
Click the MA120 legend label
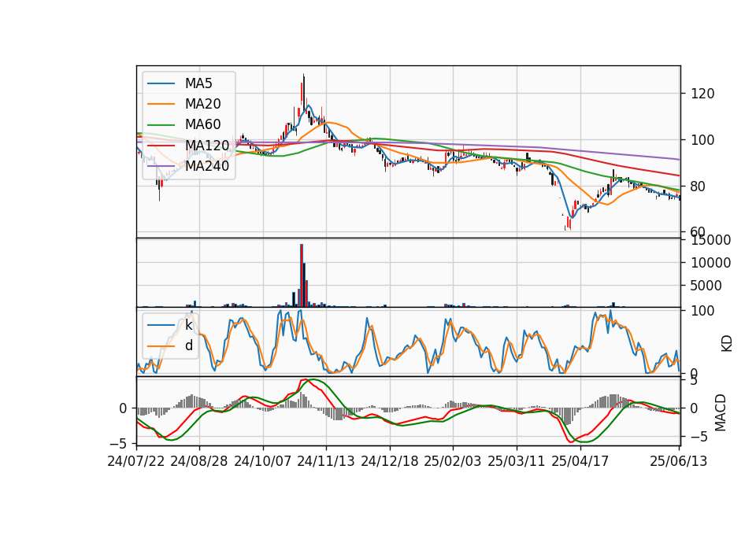click(x=207, y=146)
